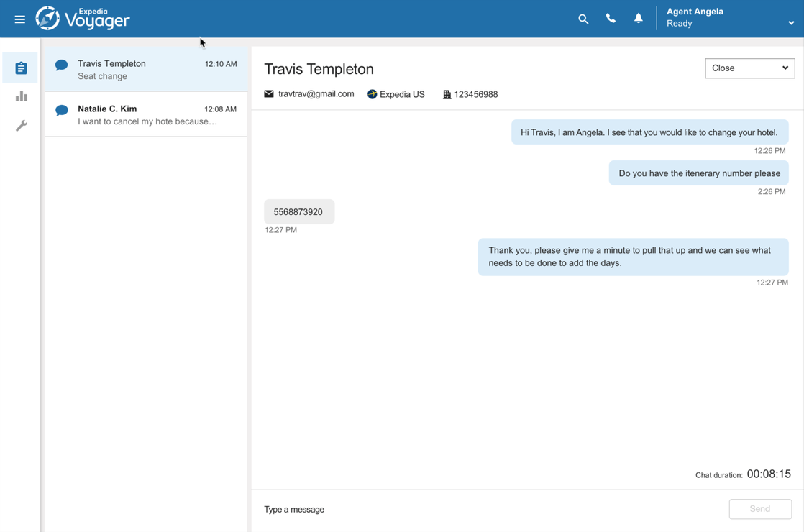This screenshot has width=804, height=532.
Task: Click the building icon beside 123456988
Action: pos(447,95)
